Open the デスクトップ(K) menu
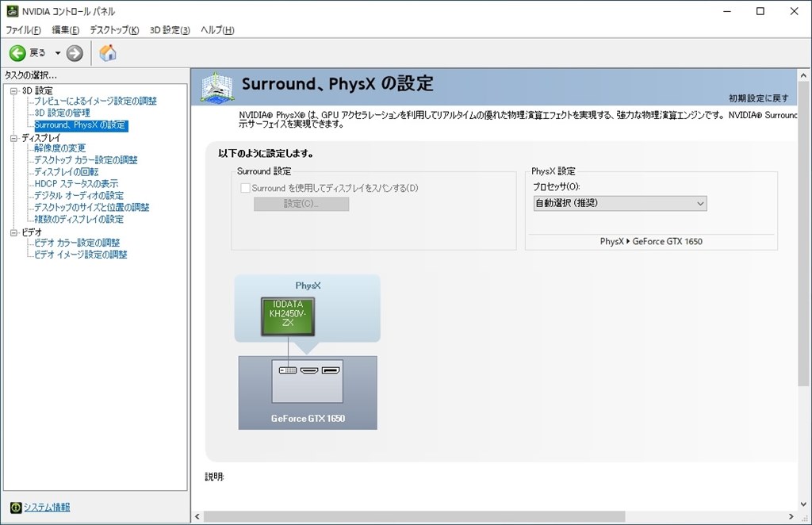 (114, 30)
